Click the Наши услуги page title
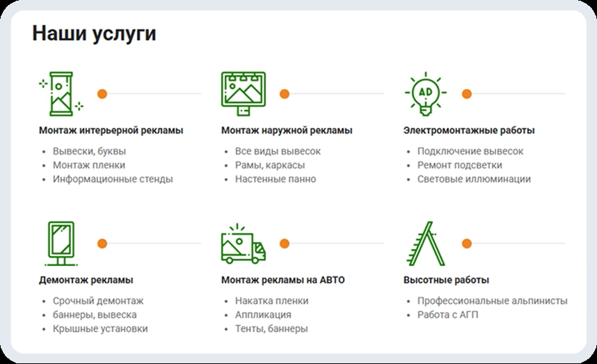This screenshot has height=364, width=597. [94, 33]
